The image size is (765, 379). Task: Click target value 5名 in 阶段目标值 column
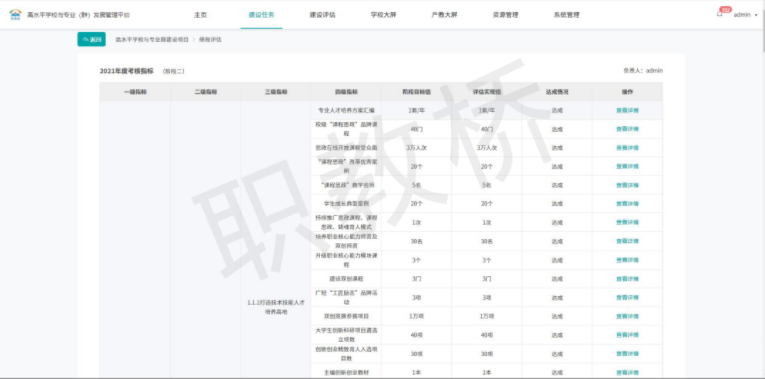(x=416, y=185)
